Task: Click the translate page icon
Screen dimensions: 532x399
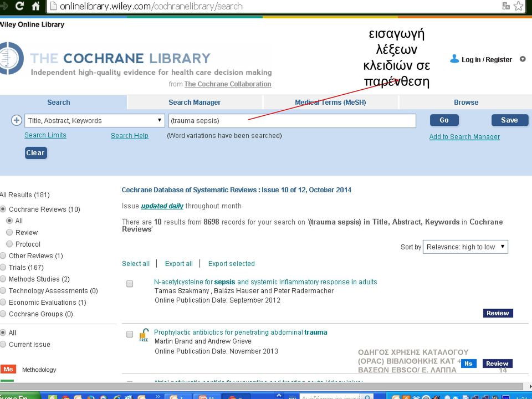Action: 505,6
